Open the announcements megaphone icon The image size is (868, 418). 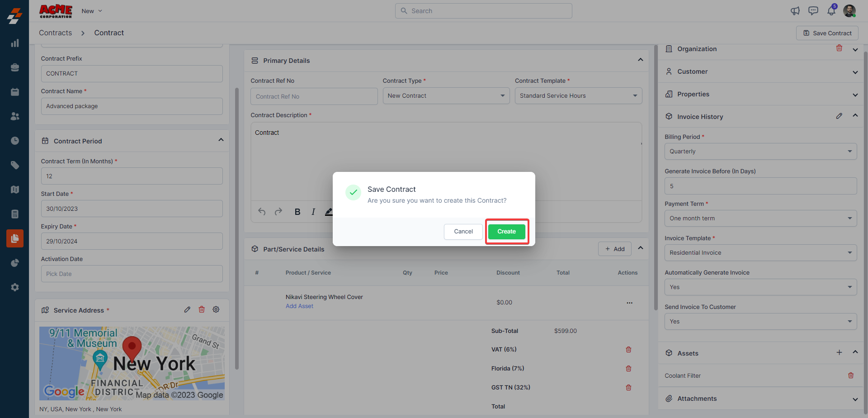(x=795, y=11)
